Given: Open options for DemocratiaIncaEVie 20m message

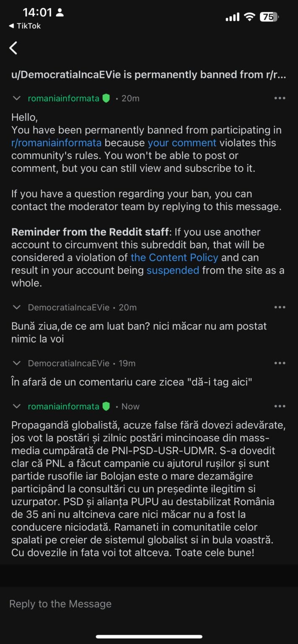Looking at the screenshot, I should click(280, 307).
